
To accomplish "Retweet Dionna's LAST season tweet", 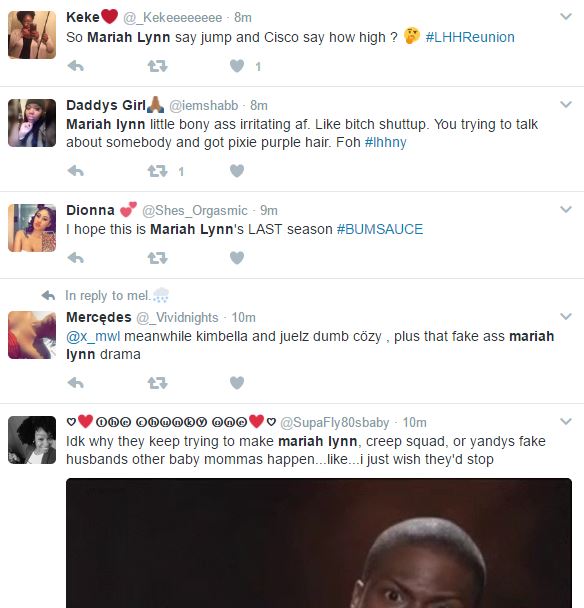I will pos(157,258).
